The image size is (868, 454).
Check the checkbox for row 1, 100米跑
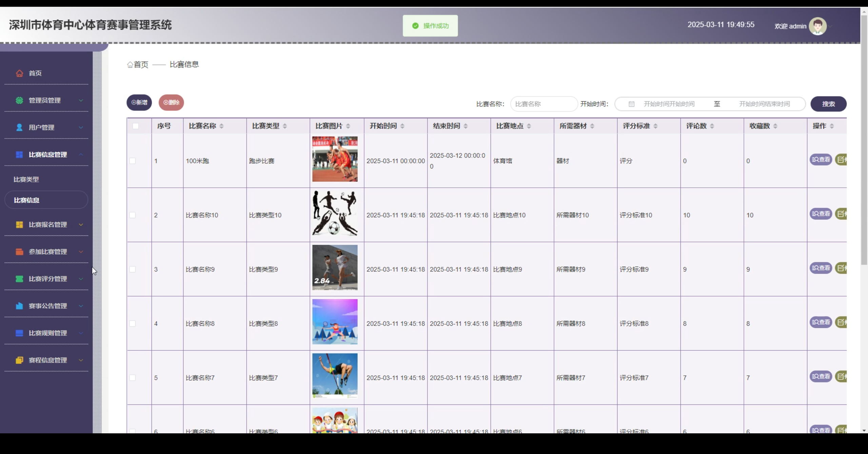pyautogui.click(x=133, y=161)
